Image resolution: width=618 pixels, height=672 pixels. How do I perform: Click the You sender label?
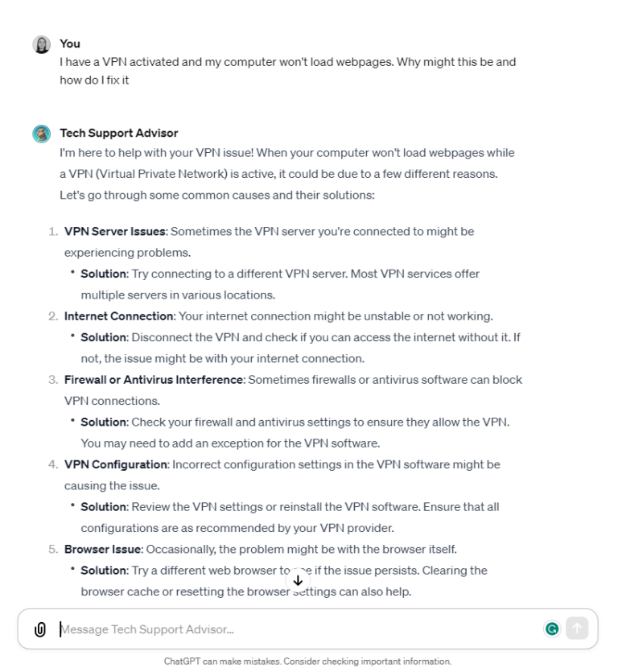(x=68, y=43)
